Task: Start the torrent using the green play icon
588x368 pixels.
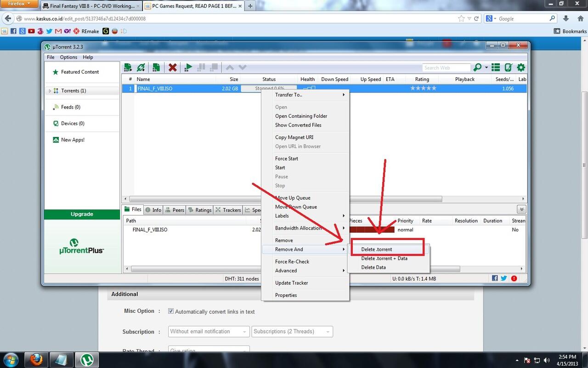Action: pos(188,67)
